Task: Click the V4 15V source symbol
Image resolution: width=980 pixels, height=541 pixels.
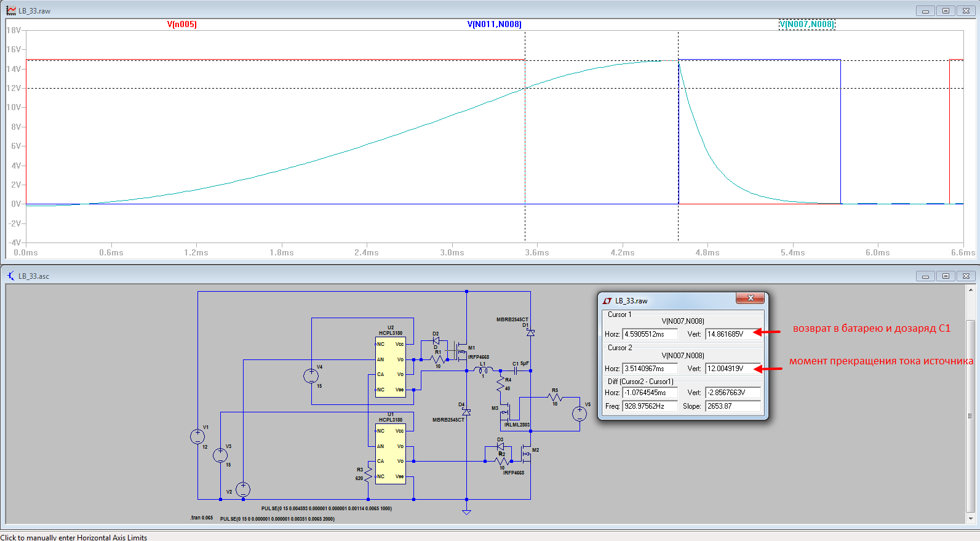Action: click(311, 376)
